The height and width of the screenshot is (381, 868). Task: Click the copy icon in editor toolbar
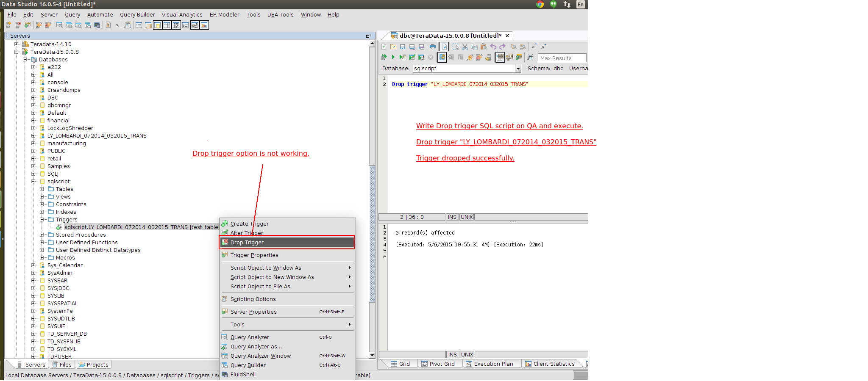474,47
